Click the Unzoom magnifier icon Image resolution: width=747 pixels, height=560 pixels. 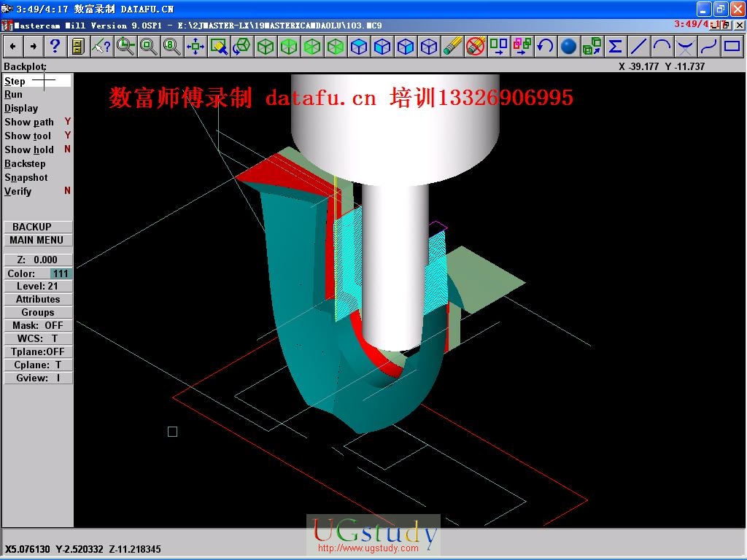148,46
